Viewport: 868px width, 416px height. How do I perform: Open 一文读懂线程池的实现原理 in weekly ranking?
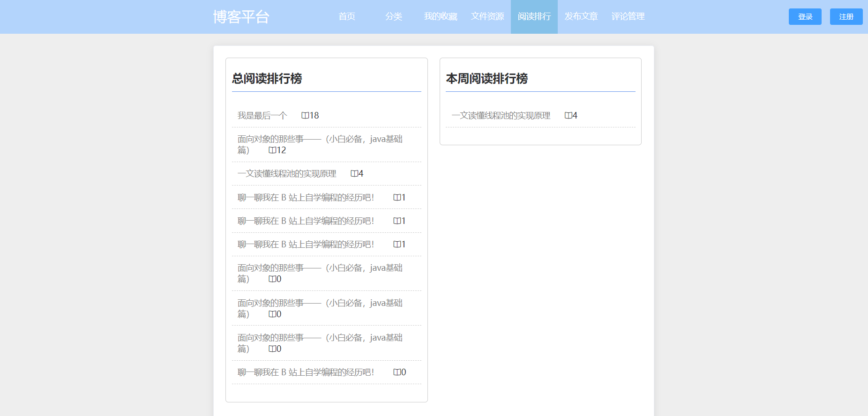[x=501, y=115]
